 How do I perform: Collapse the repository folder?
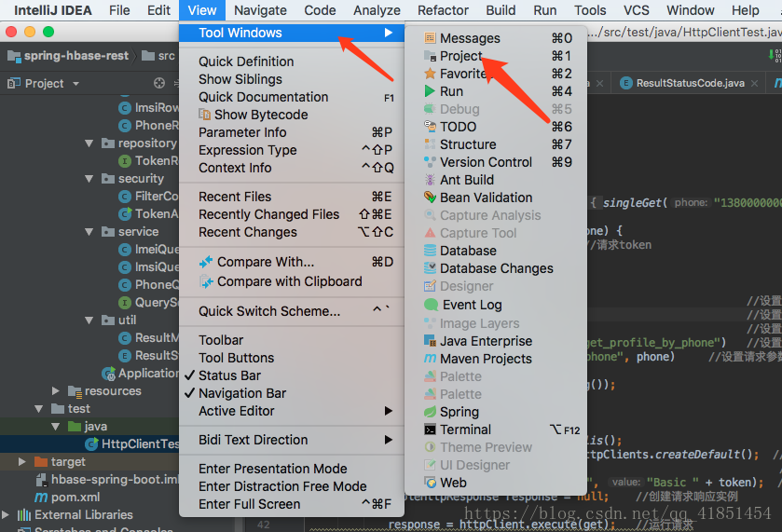point(89,143)
